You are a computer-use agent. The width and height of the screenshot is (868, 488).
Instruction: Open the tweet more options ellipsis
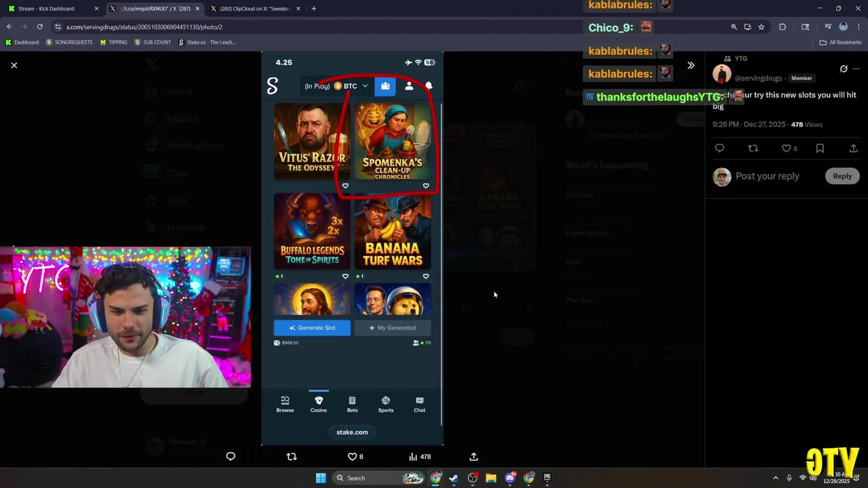(x=856, y=68)
